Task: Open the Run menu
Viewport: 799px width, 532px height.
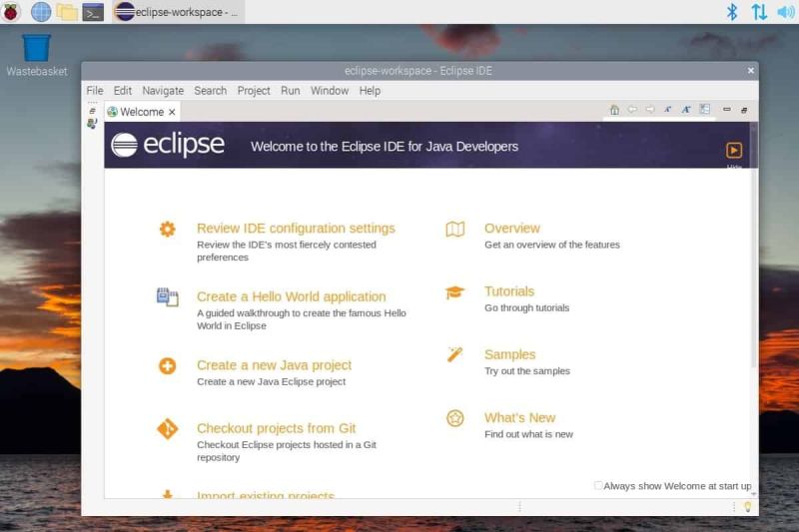Action: (291, 91)
